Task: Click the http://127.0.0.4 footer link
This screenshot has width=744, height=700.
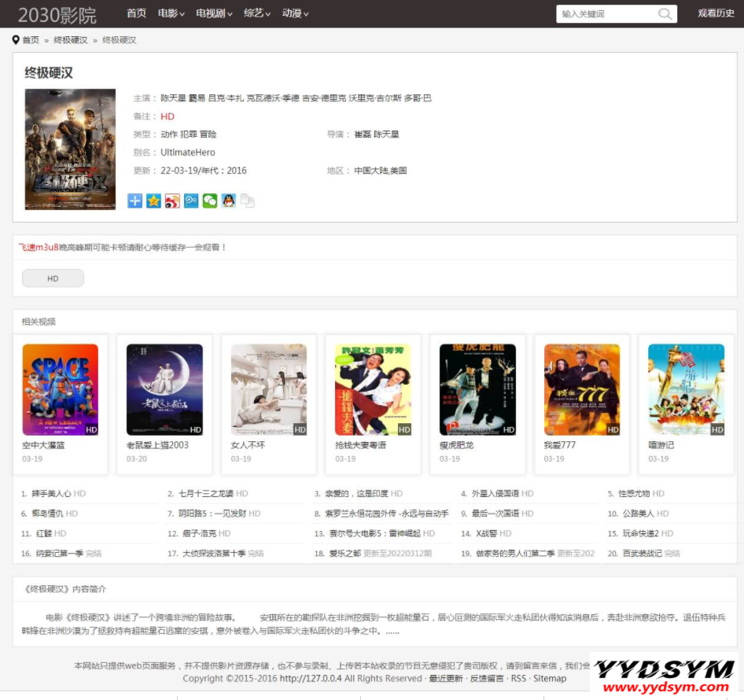Action: pos(311,679)
